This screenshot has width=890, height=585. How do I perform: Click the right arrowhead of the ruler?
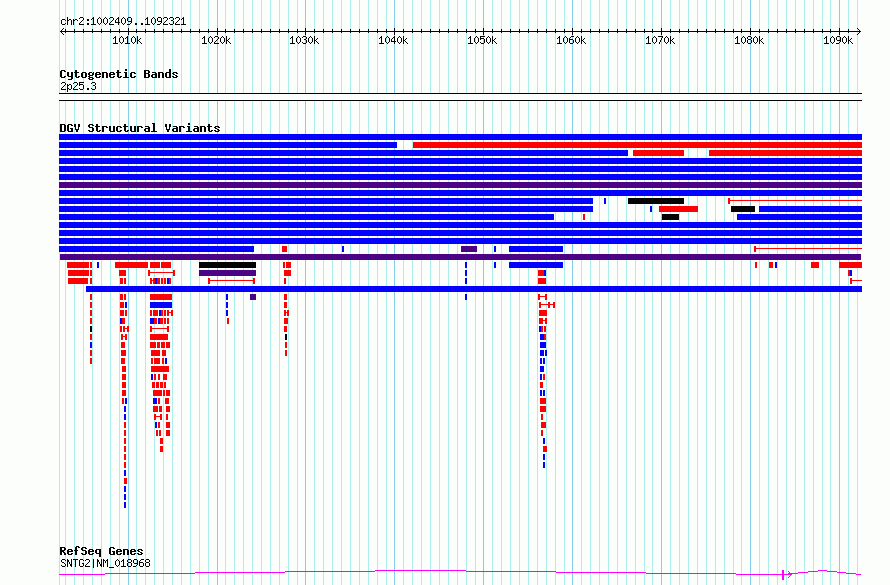pos(859,31)
